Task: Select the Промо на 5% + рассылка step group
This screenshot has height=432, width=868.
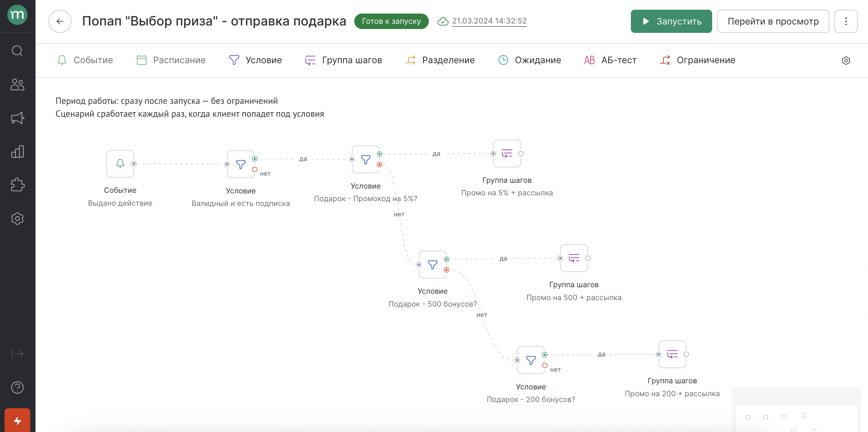Action: coord(507,153)
